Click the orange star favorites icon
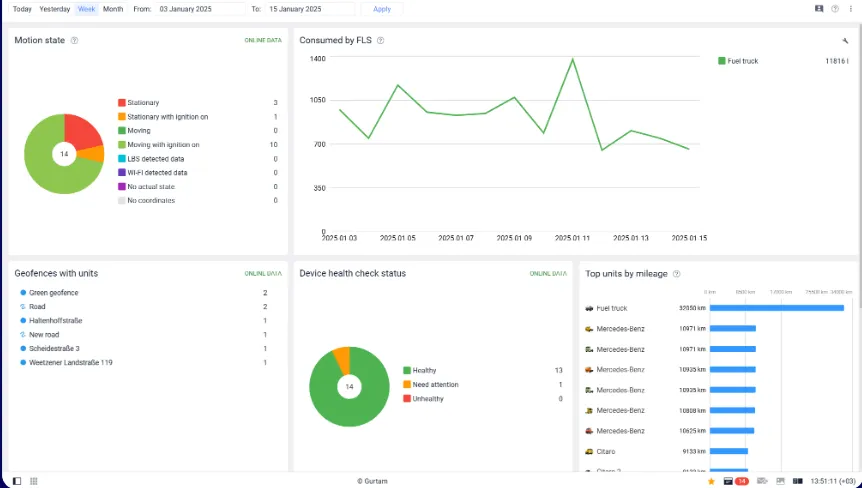Screen dimensions: 862x488 pos(711,481)
